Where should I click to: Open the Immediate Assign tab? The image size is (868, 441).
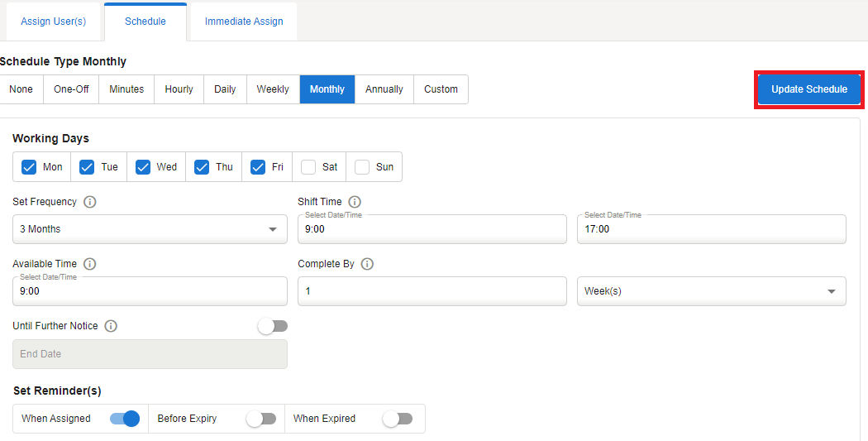click(244, 22)
